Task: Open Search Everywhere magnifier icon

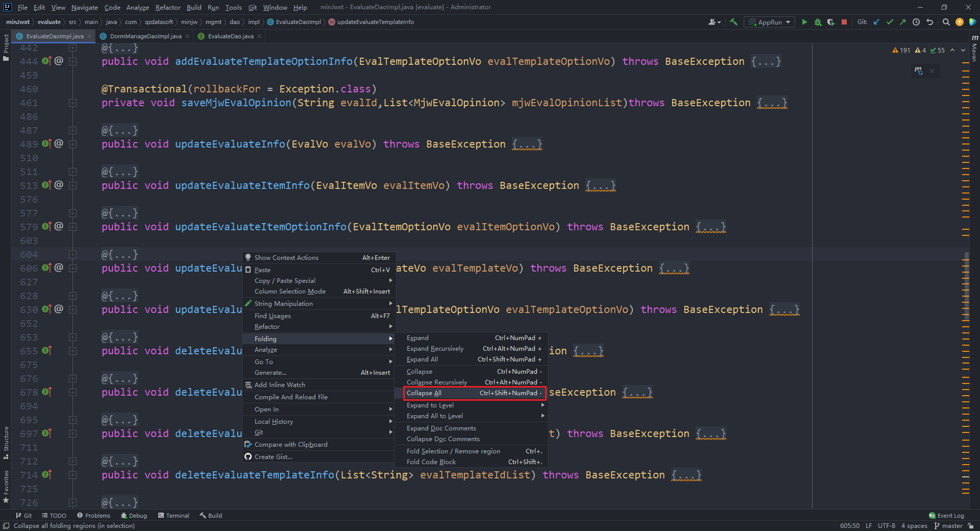Action: pyautogui.click(x=946, y=22)
